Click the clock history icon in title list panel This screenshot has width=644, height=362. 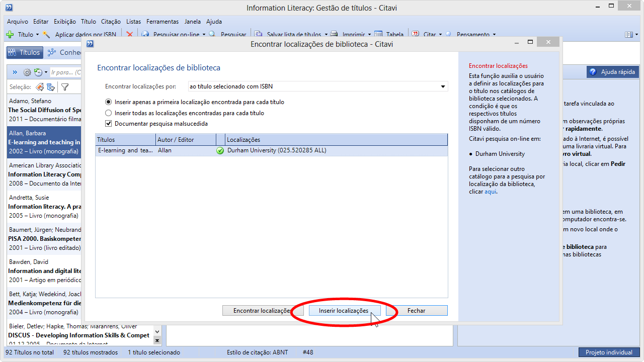pyautogui.click(x=38, y=72)
